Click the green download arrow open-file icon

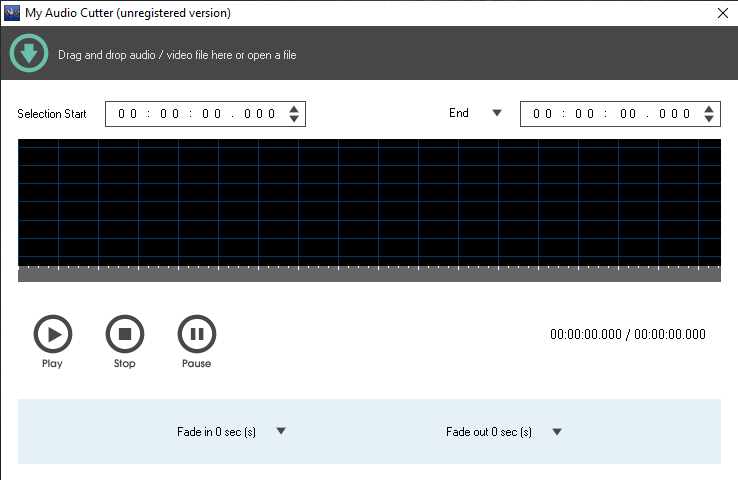(29, 53)
